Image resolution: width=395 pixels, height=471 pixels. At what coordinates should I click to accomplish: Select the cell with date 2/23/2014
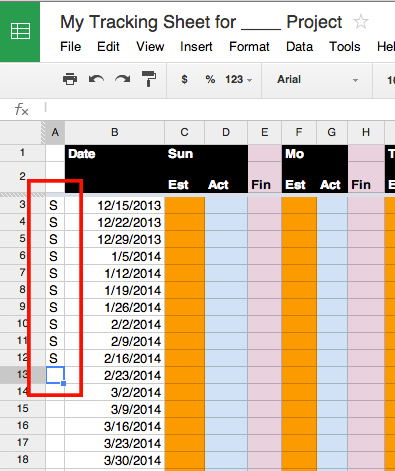pos(115,375)
